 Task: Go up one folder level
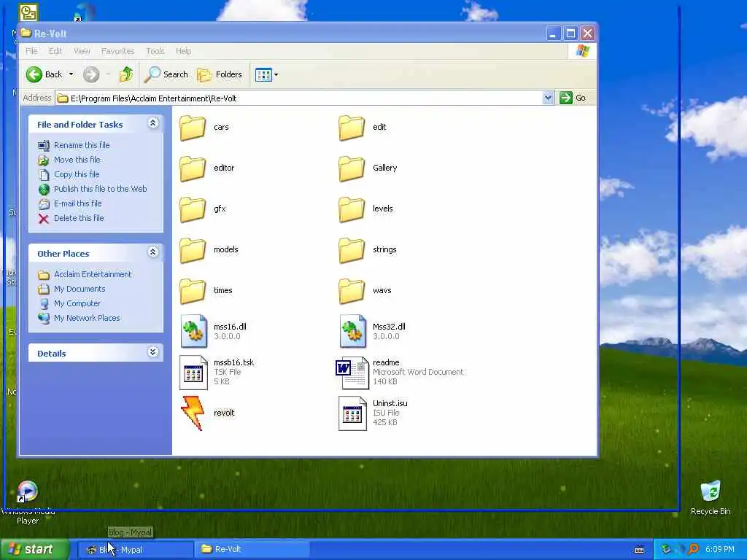(126, 74)
